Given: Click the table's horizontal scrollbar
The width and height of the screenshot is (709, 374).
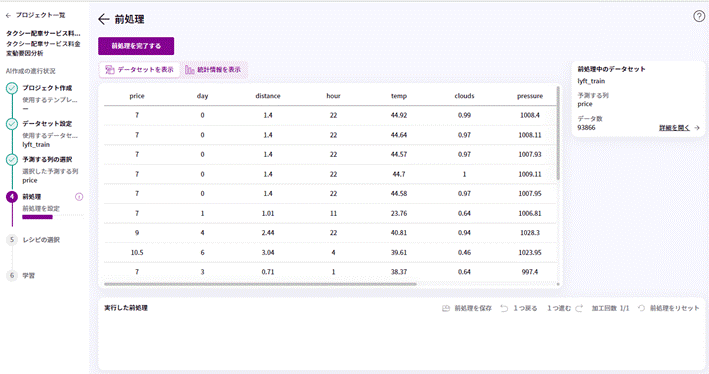Looking at the screenshot, I should pyautogui.click(x=260, y=284).
